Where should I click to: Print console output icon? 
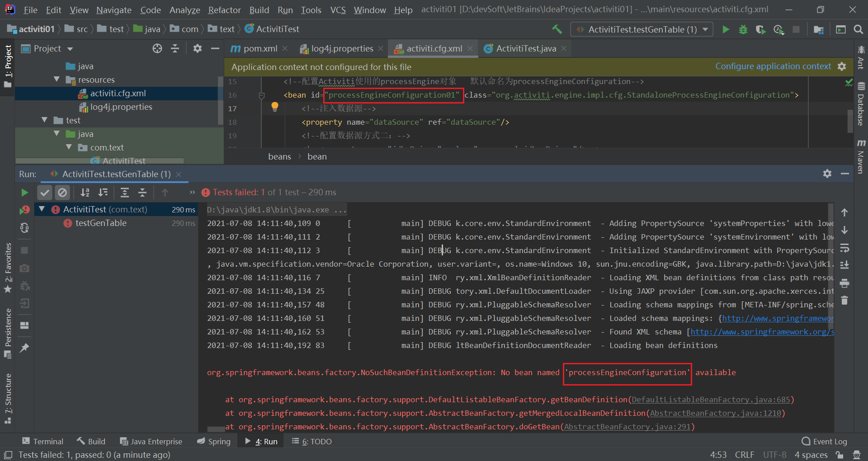[x=844, y=283]
